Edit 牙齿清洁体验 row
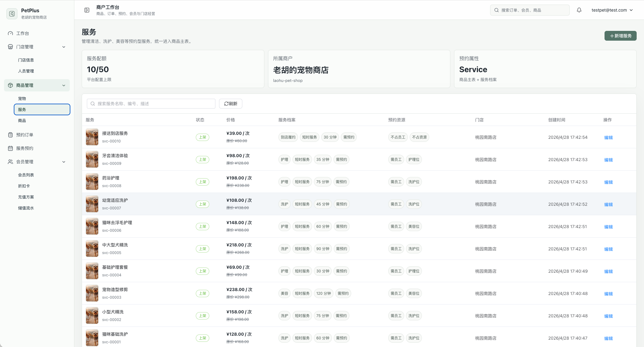The height and width of the screenshot is (347, 644). [x=608, y=160]
